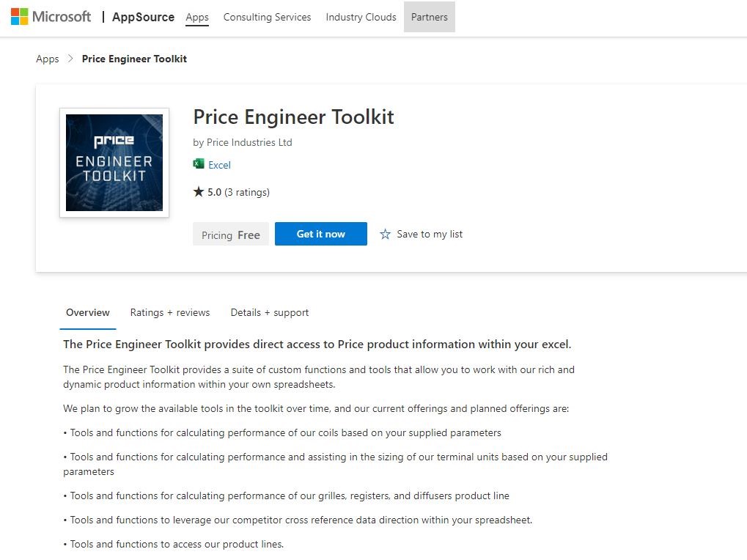The image size is (747, 560).
Task: Navigate to Apps in the breadcrumb
Action: click(48, 59)
